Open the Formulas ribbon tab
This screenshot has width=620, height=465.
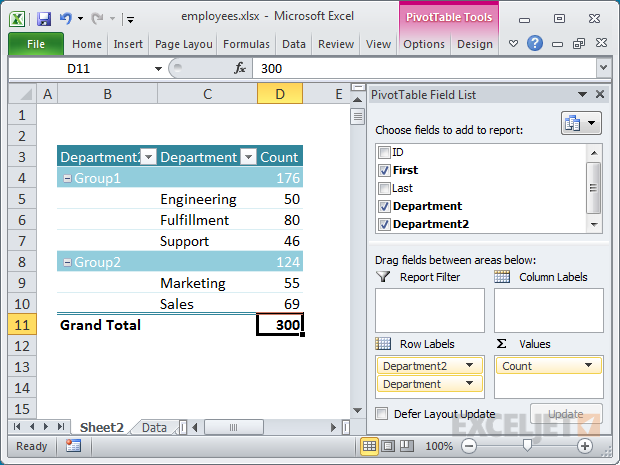[x=246, y=44]
